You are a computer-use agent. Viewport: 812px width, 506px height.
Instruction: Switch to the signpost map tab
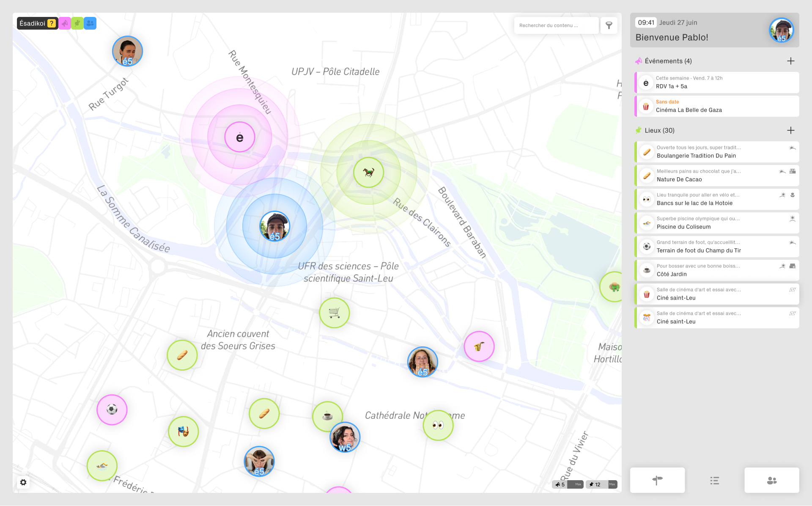coord(657,480)
